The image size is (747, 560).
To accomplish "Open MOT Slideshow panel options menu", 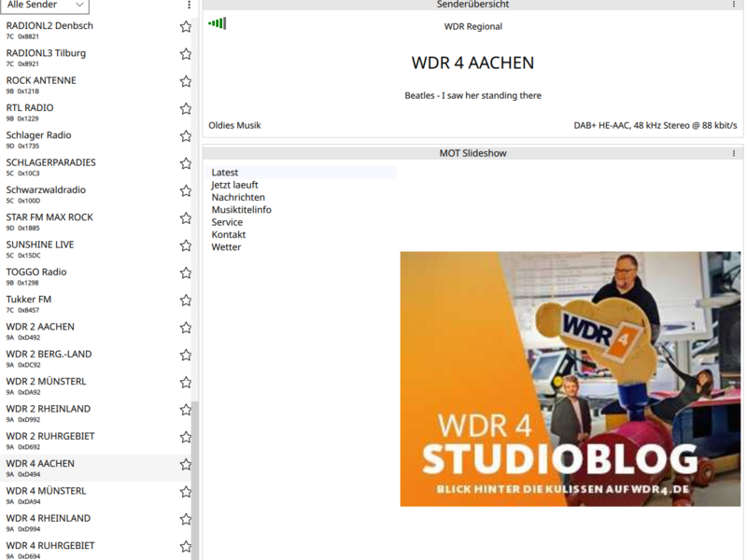I will (x=734, y=153).
